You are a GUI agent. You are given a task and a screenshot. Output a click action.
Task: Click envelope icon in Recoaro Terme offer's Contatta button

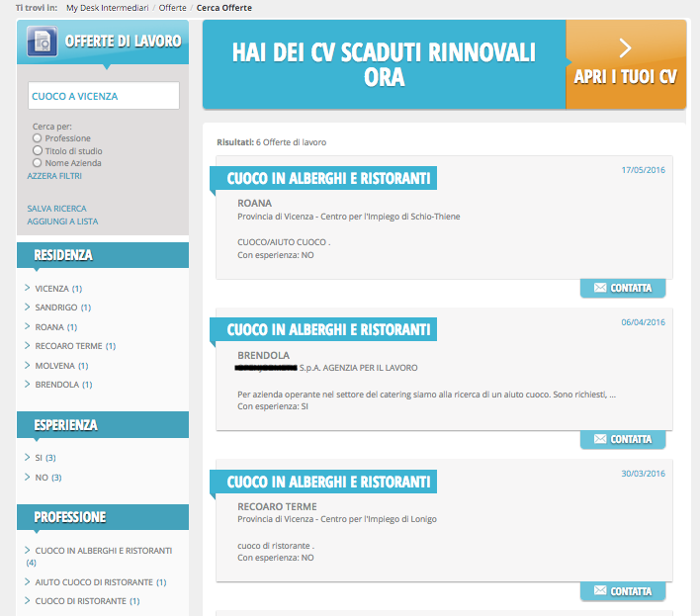pyautogui.click(x=599, y=591)
